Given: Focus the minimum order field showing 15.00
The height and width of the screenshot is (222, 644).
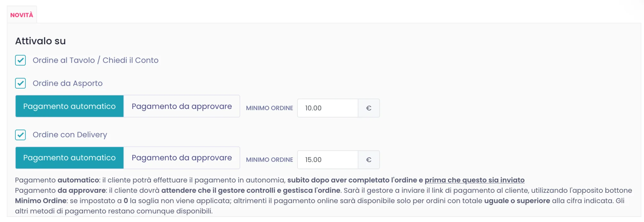Looking at the screenshot, I should tap(328, 160).
